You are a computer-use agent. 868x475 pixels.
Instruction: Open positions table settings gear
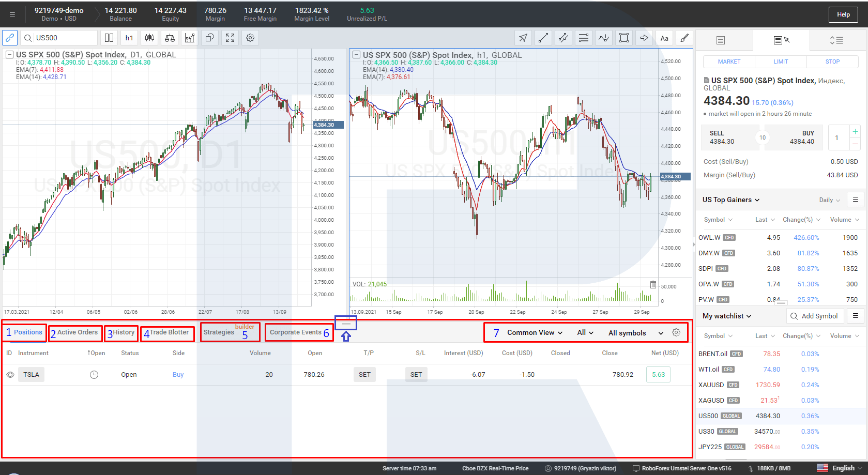(676, 332)
